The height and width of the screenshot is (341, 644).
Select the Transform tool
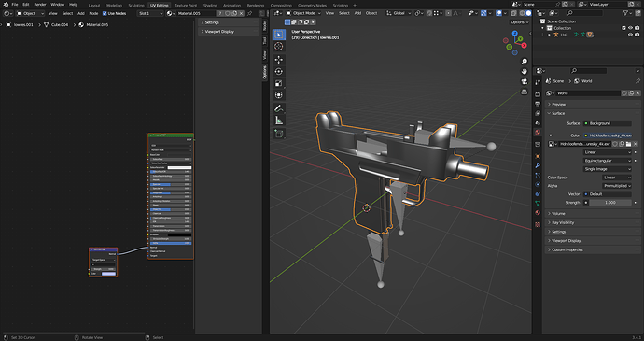278,95
